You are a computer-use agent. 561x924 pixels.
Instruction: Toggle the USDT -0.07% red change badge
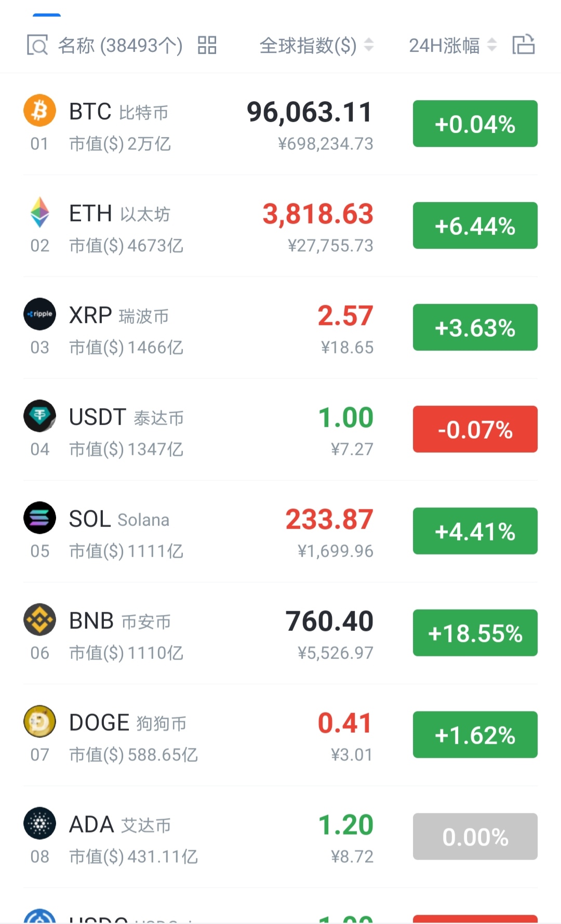click(x=475, y=429)
